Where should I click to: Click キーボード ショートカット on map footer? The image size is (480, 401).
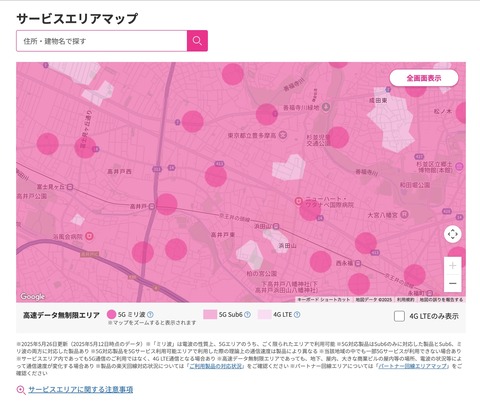point(324,300)
